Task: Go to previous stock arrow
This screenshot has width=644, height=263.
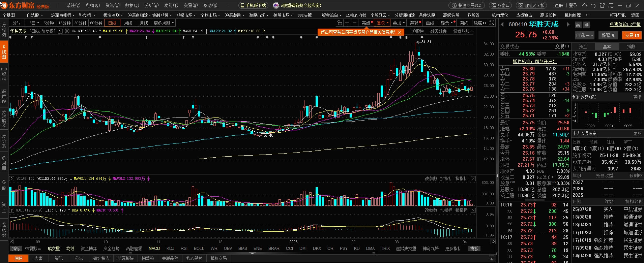Action: (502, 25)
